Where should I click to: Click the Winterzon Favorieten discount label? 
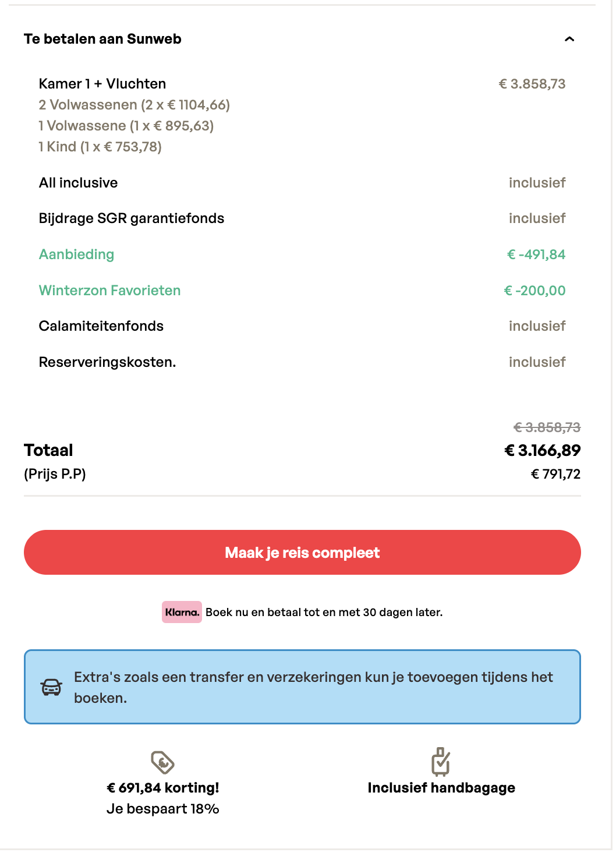pos(109,291)
